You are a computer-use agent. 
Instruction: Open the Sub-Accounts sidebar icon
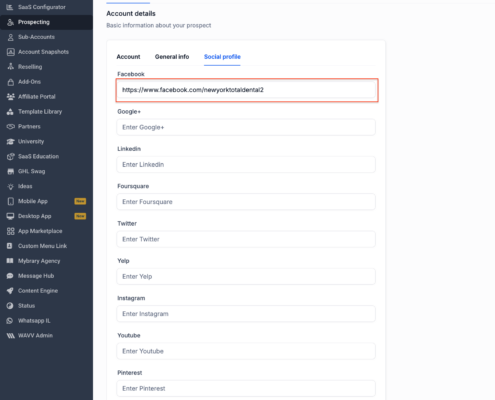click(x=11, y=37)
